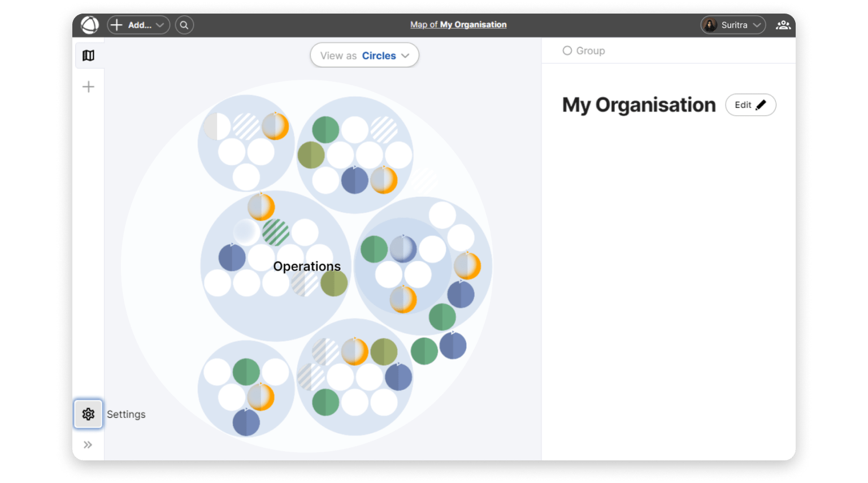Select the Group radio circle
Image resolution: width=868 pixels, height=483 pixels.
coord(567,51)
